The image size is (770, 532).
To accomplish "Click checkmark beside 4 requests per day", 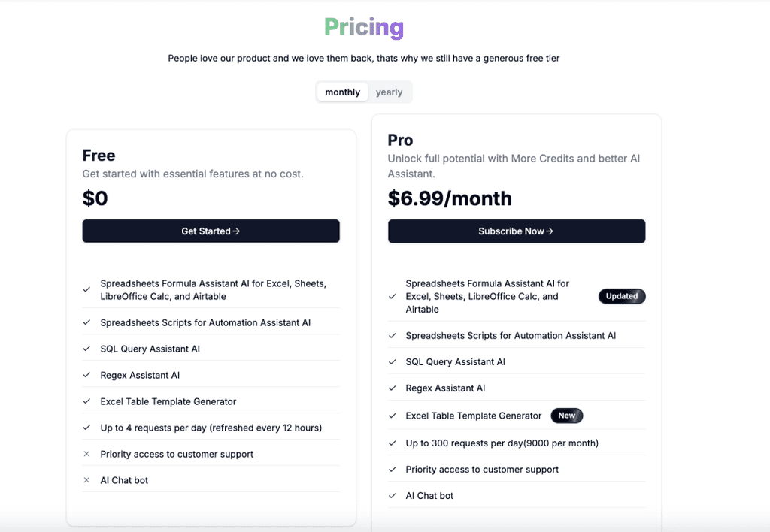I will pos(86,428).
